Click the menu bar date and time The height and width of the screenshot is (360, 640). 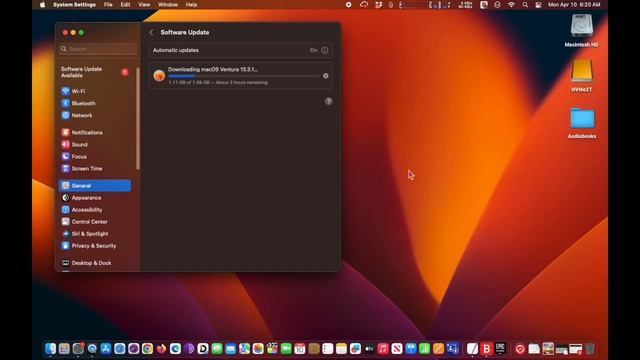574,5
